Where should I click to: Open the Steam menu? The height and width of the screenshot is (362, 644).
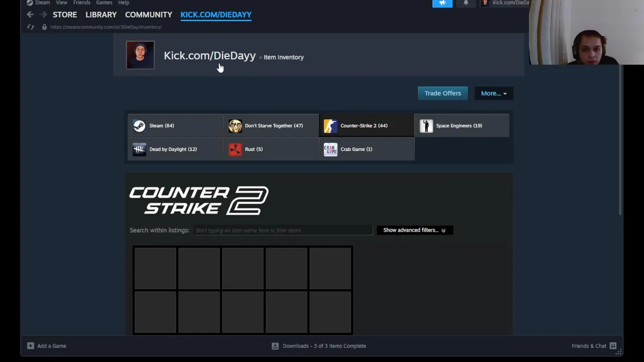[42, 3]
